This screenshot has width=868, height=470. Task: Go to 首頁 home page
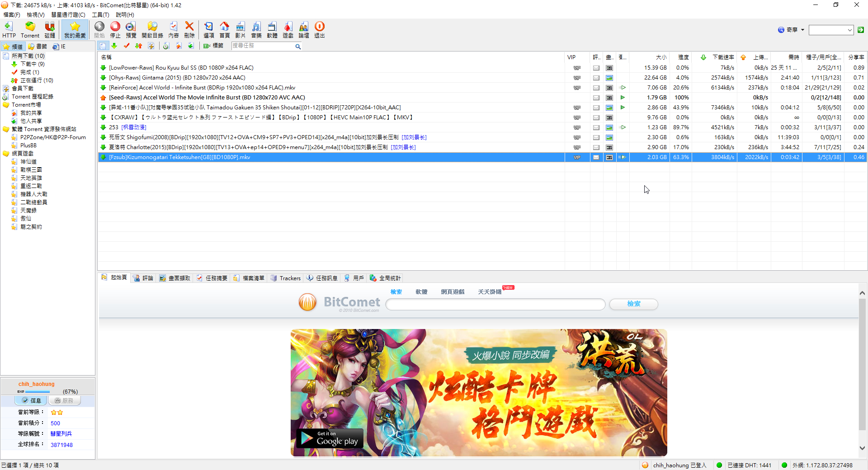(225, 30)
